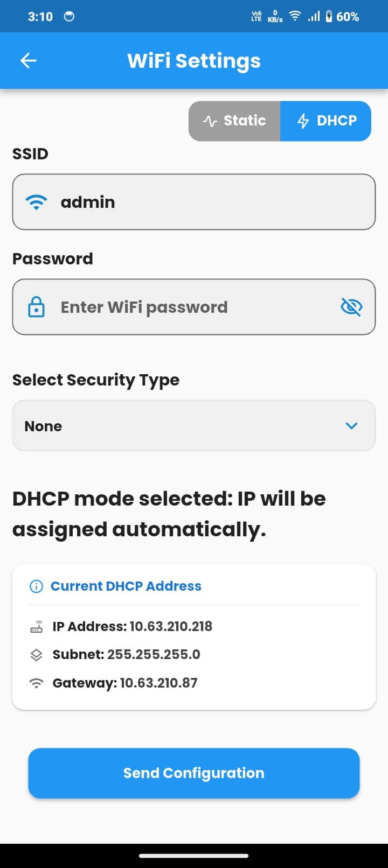388x868 pixels.
Task: Expand the None security type selector
Action: pyautogui.click(x=194, y=425)
